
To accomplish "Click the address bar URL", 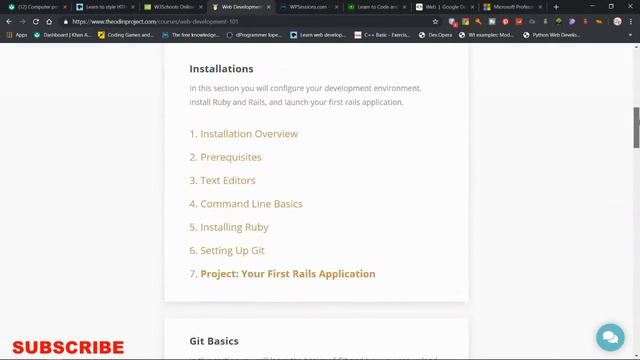I will [155, 22].
